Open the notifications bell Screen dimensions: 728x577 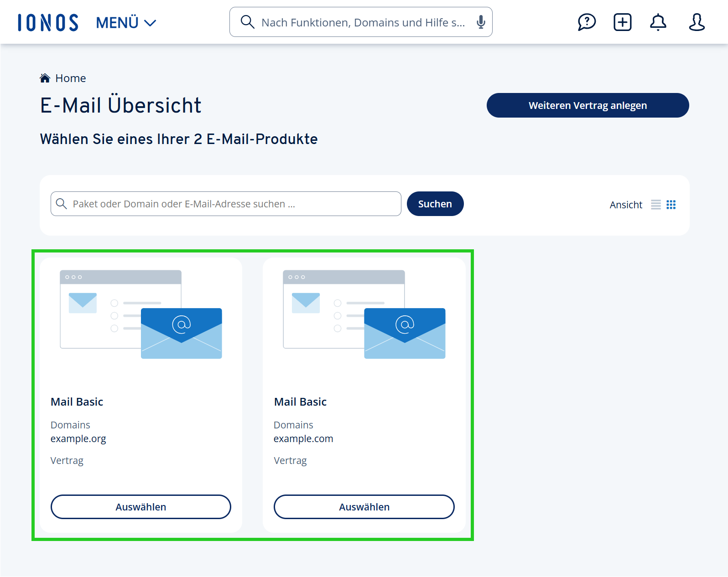point(658,22)
